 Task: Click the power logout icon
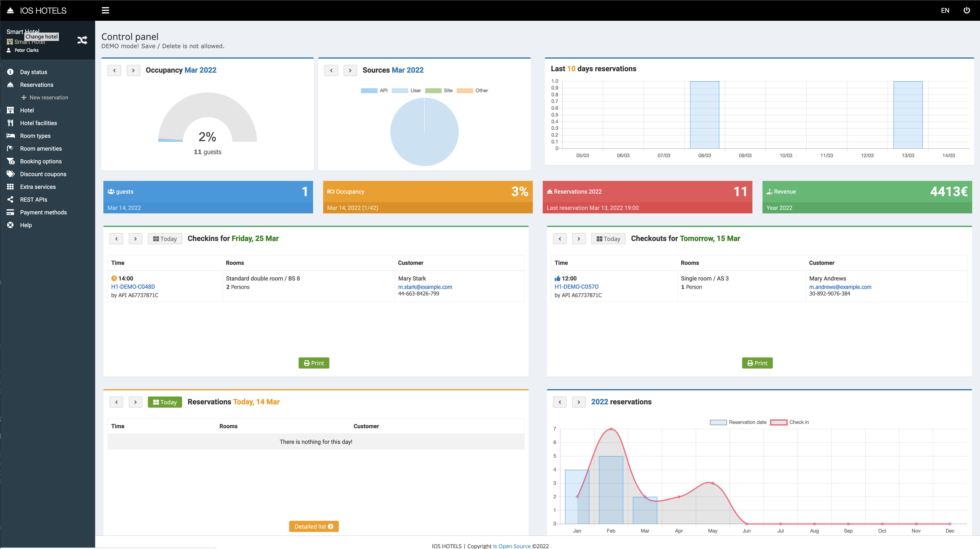[x=966, y=10]
